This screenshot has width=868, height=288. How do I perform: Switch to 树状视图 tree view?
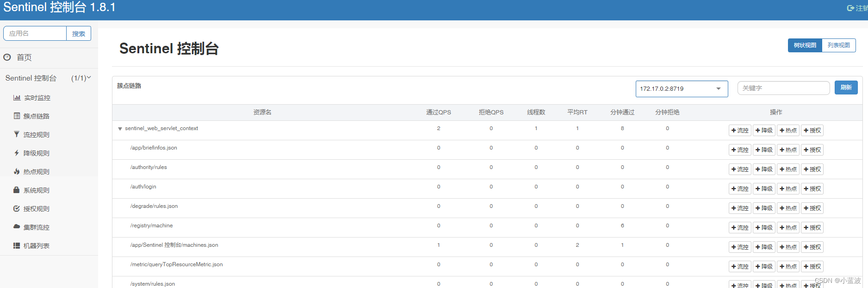click(x=805, y=45)
